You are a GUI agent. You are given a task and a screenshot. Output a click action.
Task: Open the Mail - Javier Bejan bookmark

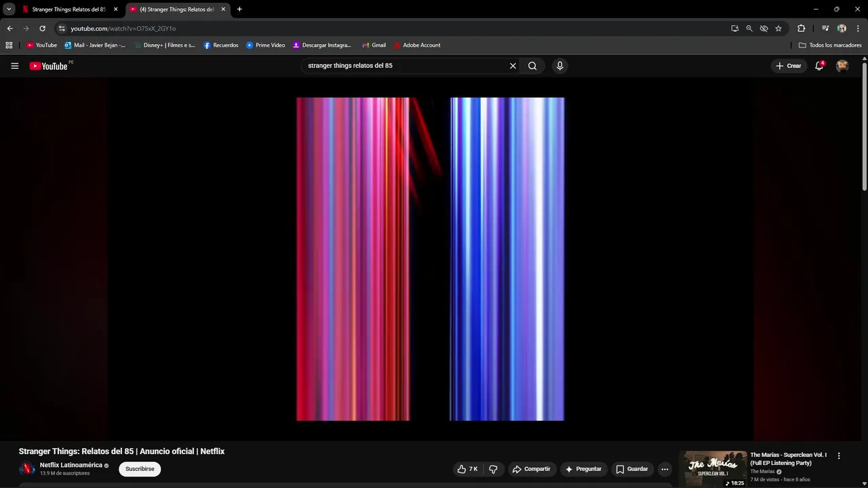point(95,45)
